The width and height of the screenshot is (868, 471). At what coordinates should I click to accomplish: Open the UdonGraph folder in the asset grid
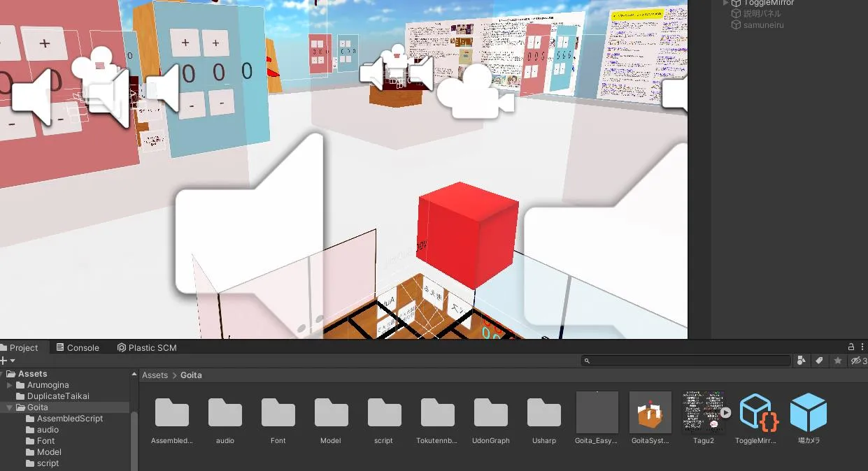(491, 412)
